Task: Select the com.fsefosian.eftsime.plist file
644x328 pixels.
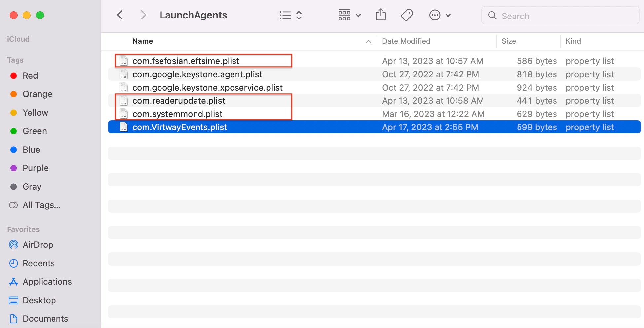Action: tap(375, 61)
